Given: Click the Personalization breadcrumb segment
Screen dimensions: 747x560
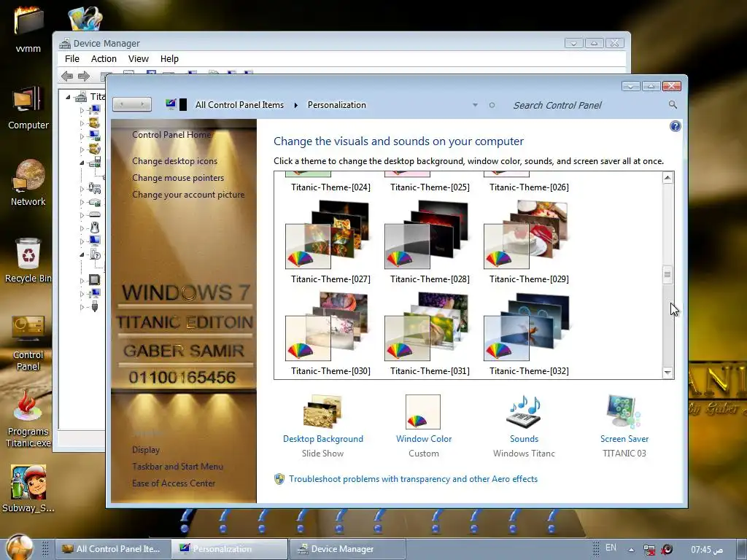Looking at the screenshot, I should [337, 105].
